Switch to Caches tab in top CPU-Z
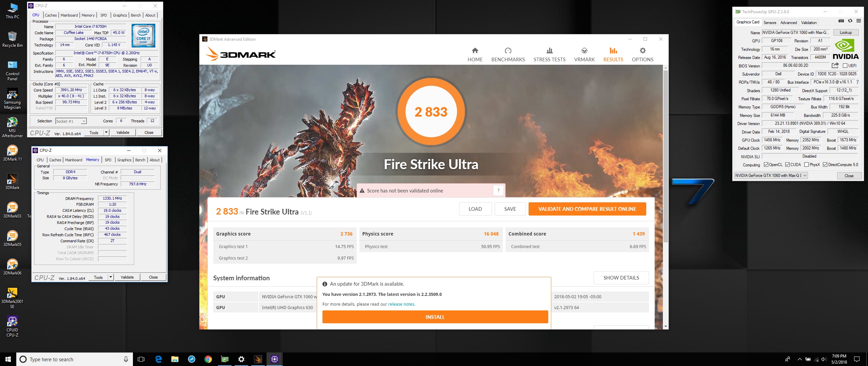Image resolution: width=868 pixels, height=366 pixels. point(51,15)
